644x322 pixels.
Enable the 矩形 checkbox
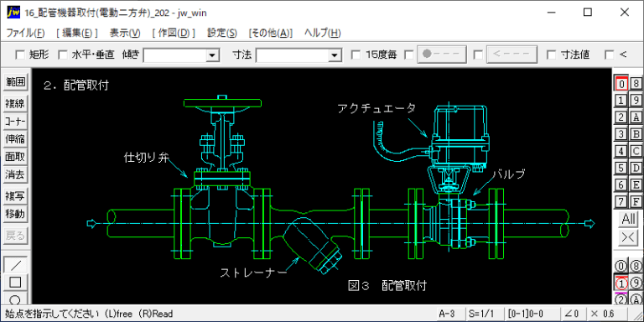[x=20, y=55]
